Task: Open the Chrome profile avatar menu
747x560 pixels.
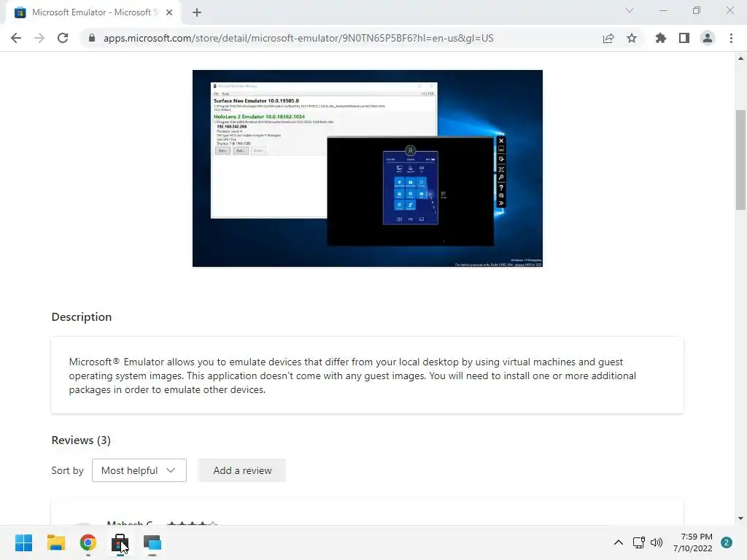Action: (708, 38)
